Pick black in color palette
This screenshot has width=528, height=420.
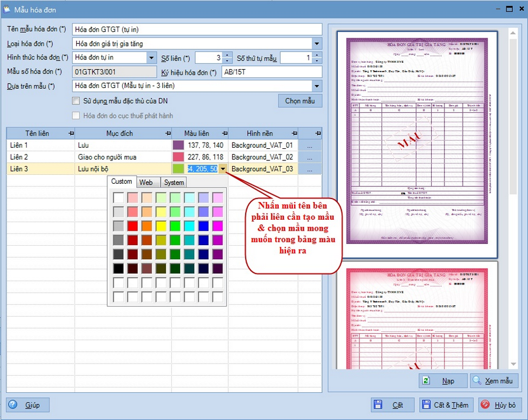(x=119, y=269)
